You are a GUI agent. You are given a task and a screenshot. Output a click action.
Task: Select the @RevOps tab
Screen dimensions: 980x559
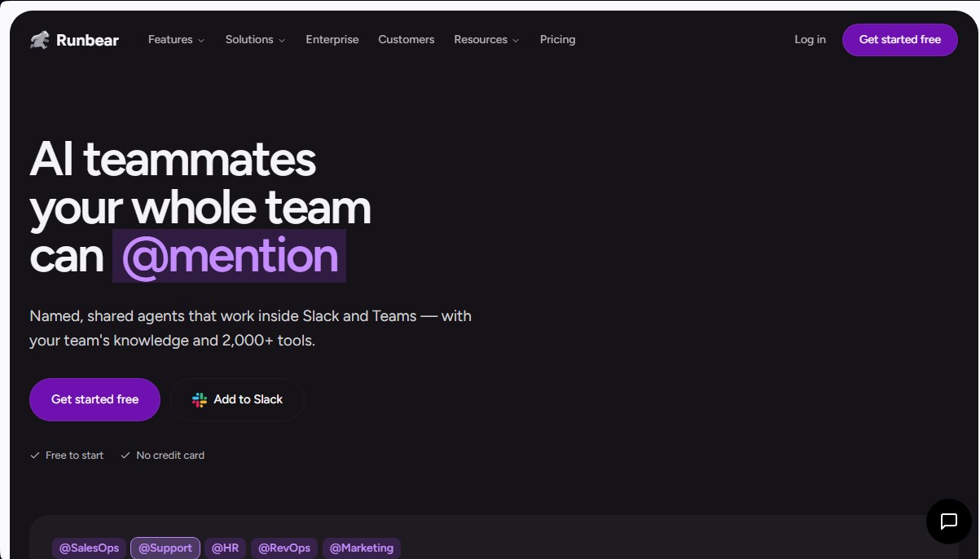tap(284, 548)
